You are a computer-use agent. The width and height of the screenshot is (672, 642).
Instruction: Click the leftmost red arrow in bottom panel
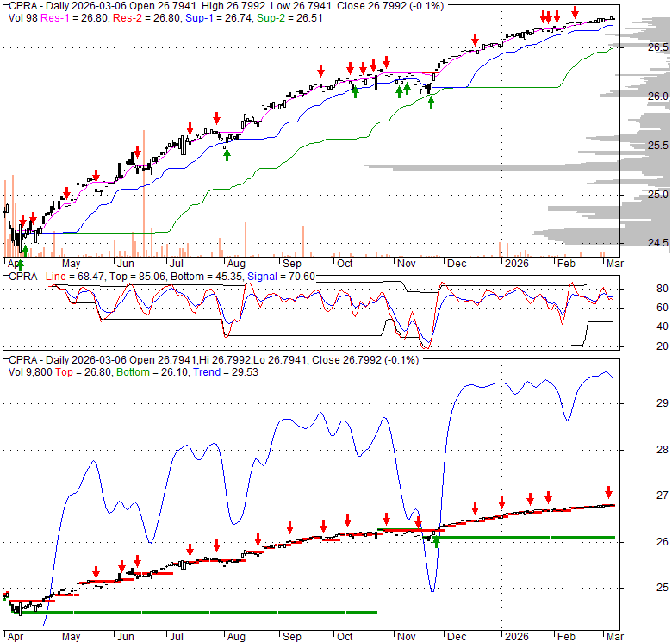(96, 571)
